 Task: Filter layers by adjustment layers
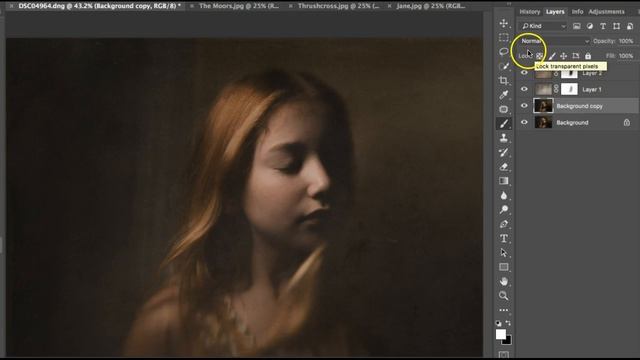[x=590, y=26]
